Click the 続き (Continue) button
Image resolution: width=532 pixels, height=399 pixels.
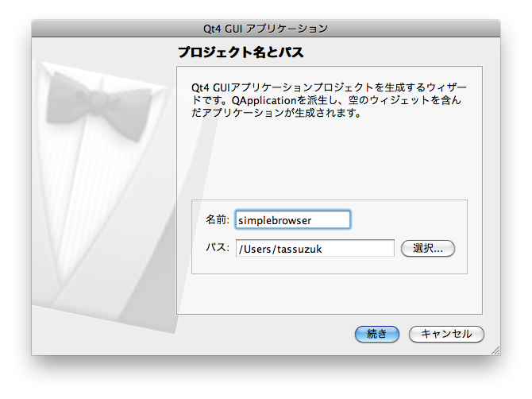[x=377, y=334]
